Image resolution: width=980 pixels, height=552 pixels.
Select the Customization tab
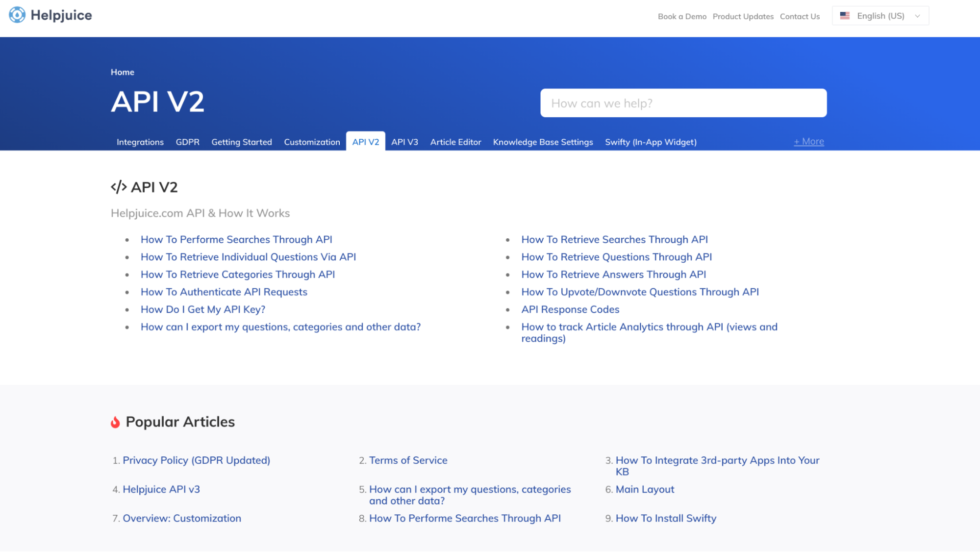(x=312, y=142)
